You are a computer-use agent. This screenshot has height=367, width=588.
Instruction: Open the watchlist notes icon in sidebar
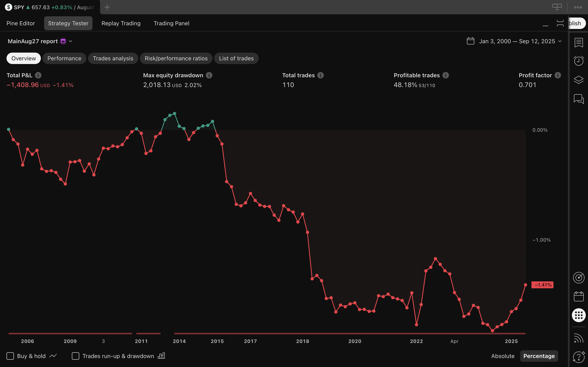579,42
